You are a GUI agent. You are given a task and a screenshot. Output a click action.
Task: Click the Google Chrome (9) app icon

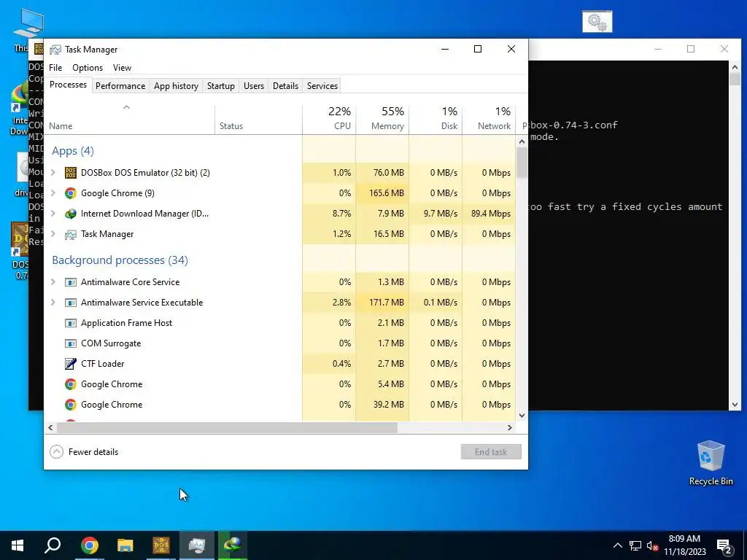(x=71, y=192)
